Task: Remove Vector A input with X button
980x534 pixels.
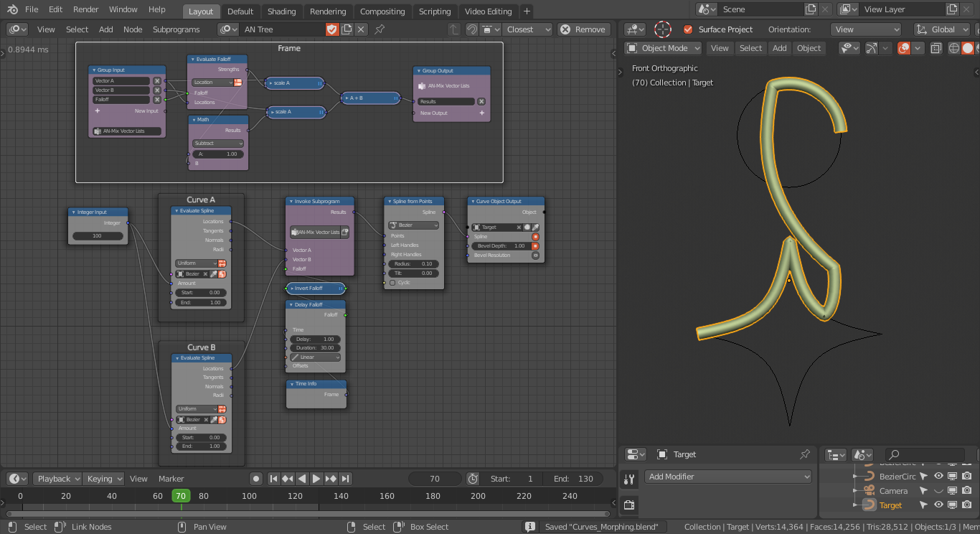Action: pos(157,81)
